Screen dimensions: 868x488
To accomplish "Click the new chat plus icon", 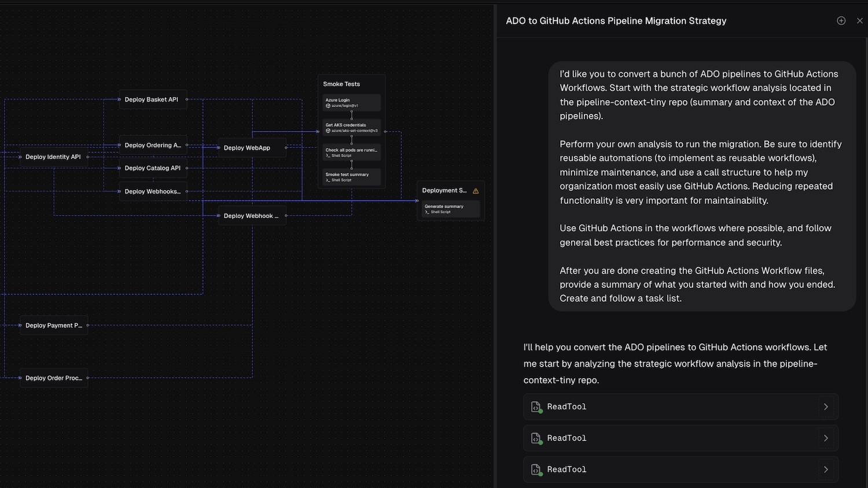I will (841, 21).
